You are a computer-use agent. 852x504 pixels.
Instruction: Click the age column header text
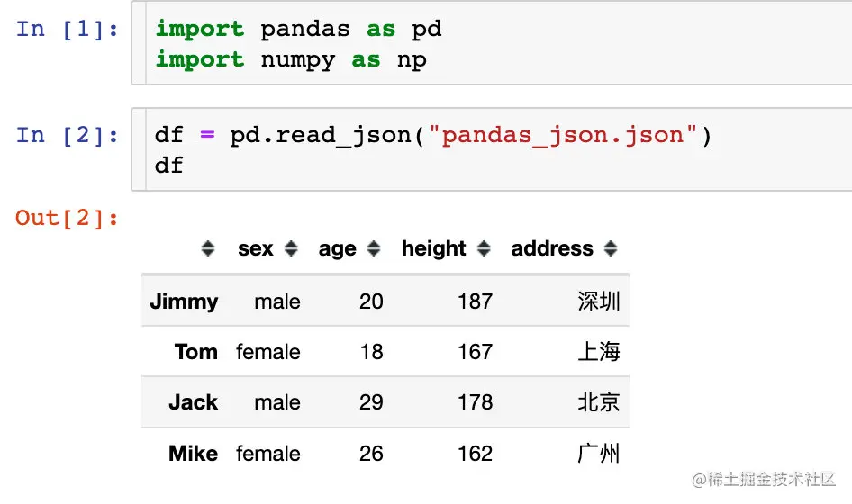pos(337,250)
